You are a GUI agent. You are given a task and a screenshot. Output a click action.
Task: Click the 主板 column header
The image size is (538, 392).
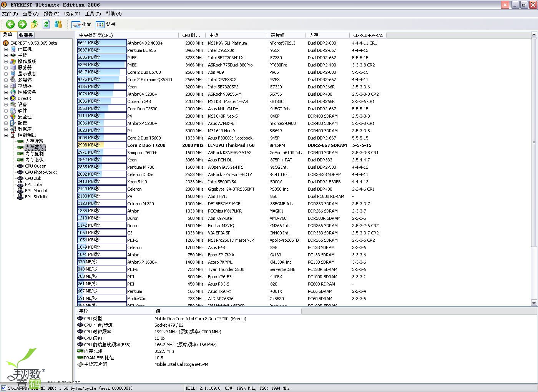coord(237,35)
